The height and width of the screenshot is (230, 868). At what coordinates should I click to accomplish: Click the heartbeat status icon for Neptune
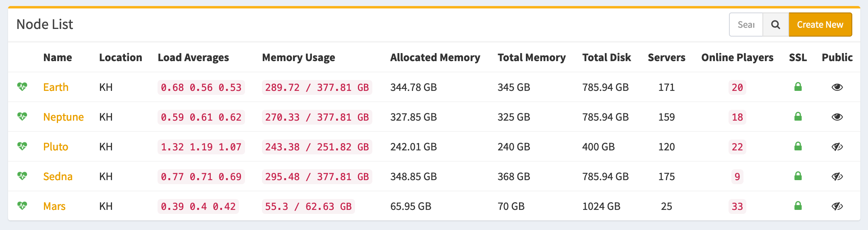click(22, 117)
